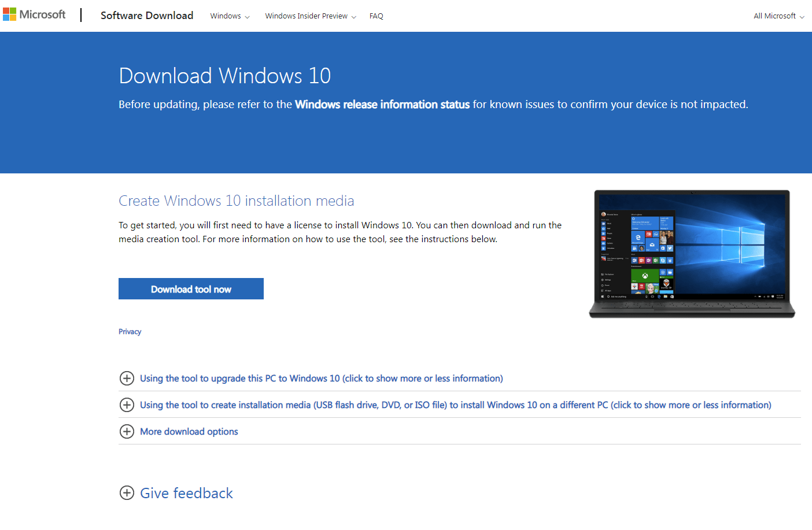Click the Download Windows 10 heading
The width and height of the screenshot is (812, 530).
[x=225, y=76]
